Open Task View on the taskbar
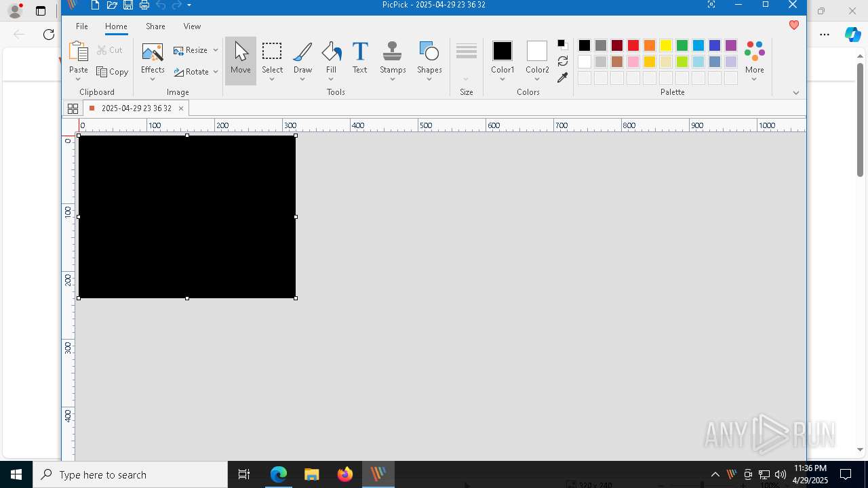The image size is (868, 488). click(244, 474)
